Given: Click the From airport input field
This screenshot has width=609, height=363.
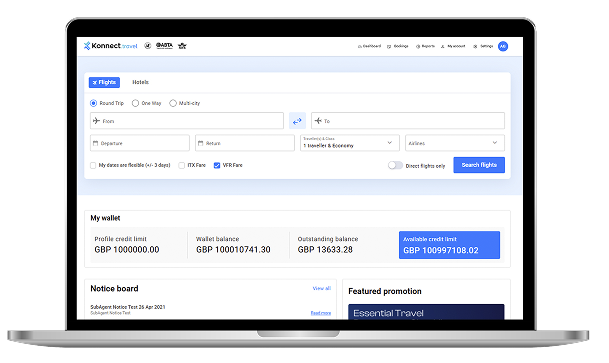Looking at the screenshot, I should pyautogui.click(x=187, y=121).
